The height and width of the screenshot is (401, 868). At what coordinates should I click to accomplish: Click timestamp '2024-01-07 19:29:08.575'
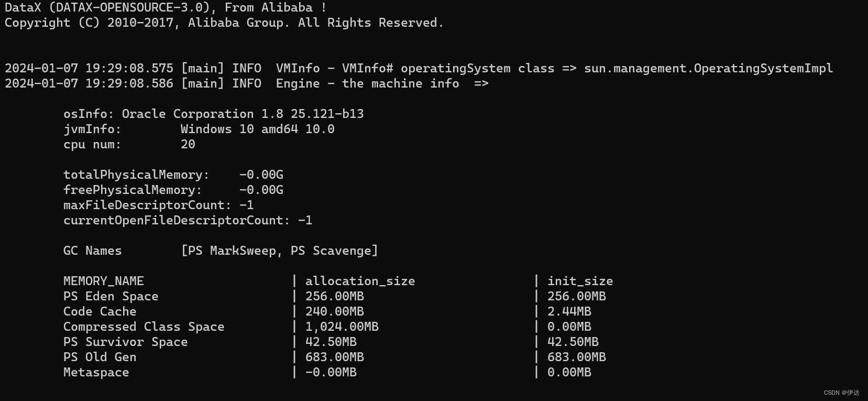[x=89, y=69]
